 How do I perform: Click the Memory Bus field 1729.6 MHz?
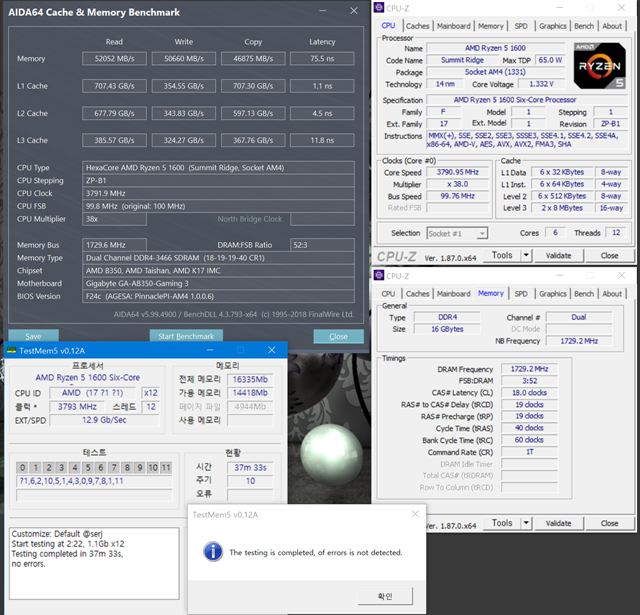point(114,245)
